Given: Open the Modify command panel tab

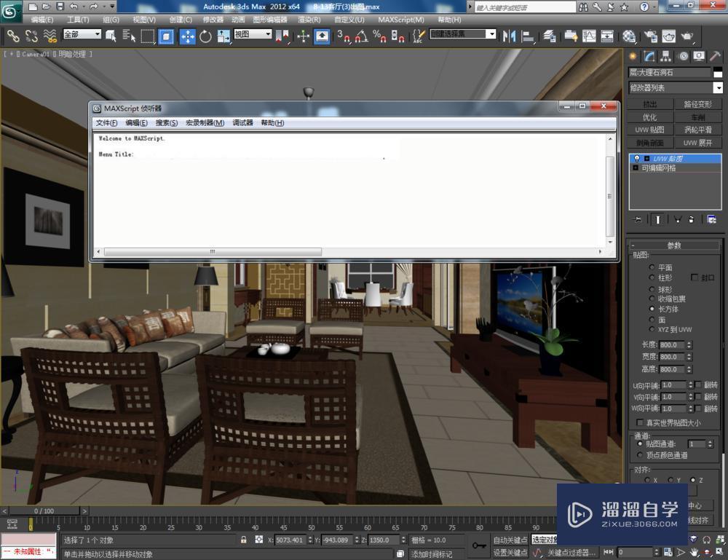Looking at the screenshot, I should (x=649, y=56).
